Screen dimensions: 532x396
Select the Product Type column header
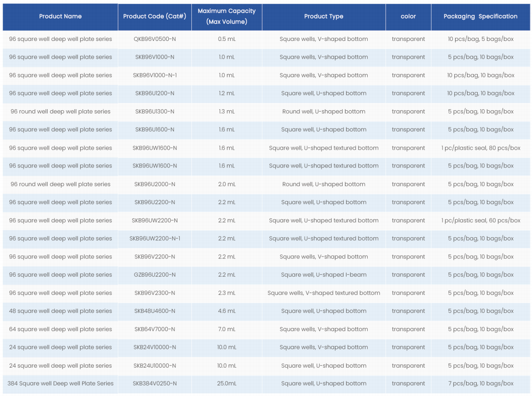[x=323, y=16]
